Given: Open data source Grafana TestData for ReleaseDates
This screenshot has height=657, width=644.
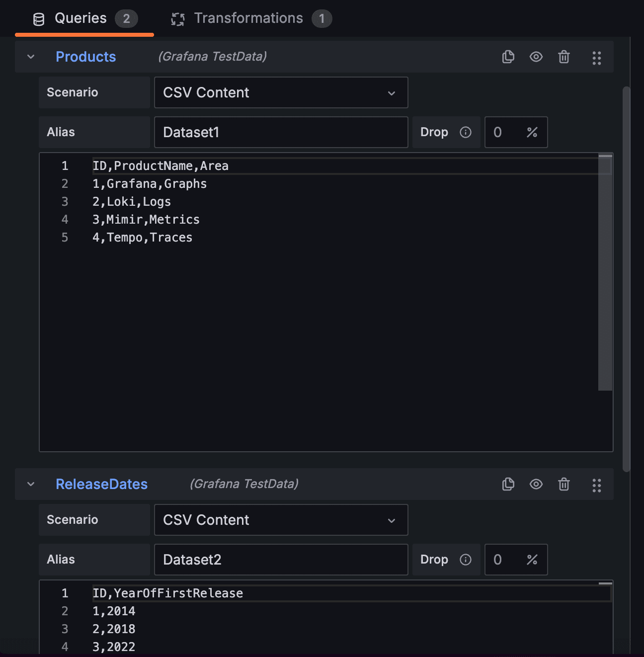Looking at the screenshot, I should coord(244,484).
